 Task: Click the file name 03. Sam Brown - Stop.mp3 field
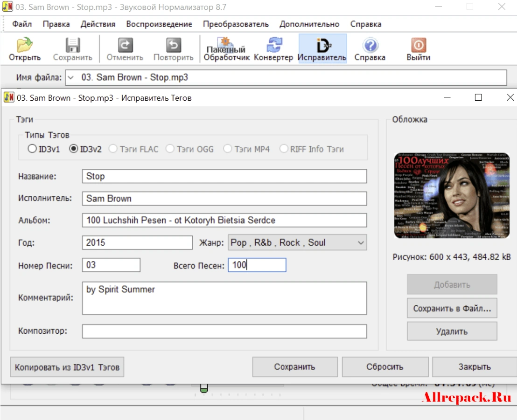click(x=286, y=78)
